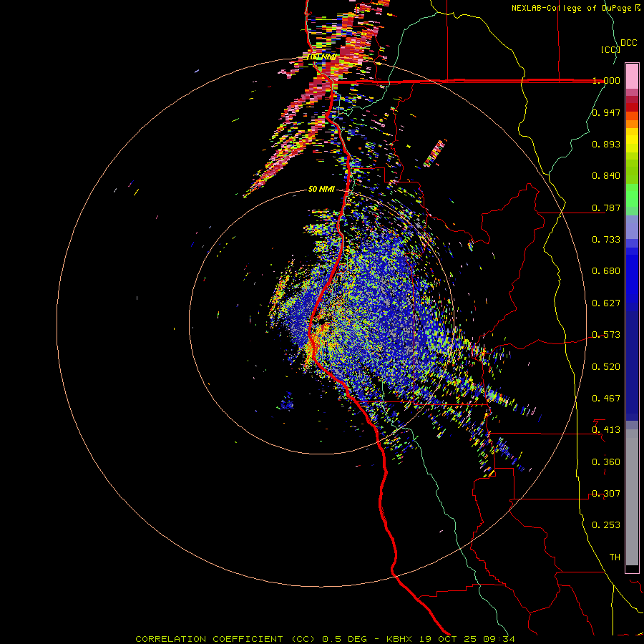644x644 pixels.
Task: Select the 0.5 DEG elevation text
Action: coord(345,639)
